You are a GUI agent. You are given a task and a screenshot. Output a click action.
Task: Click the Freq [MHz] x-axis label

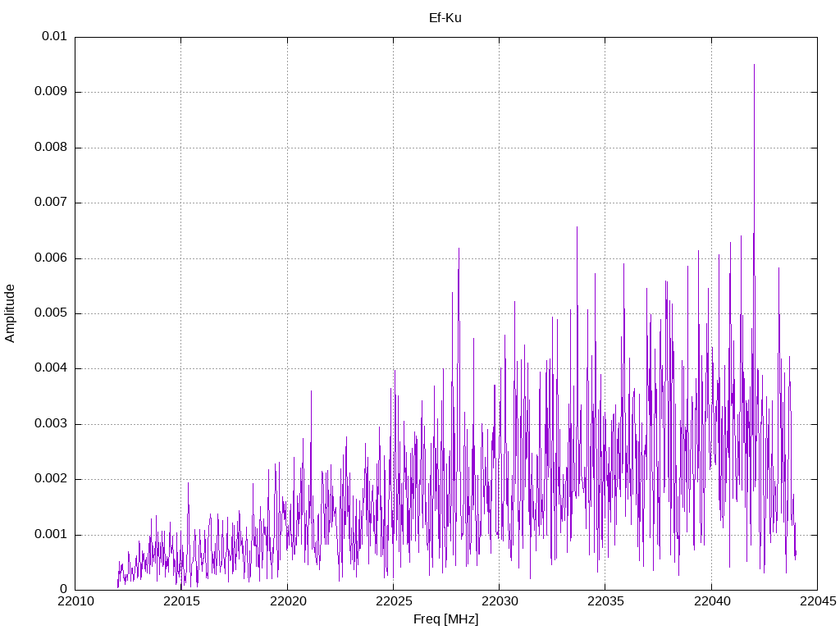click(x=445, y=619)
